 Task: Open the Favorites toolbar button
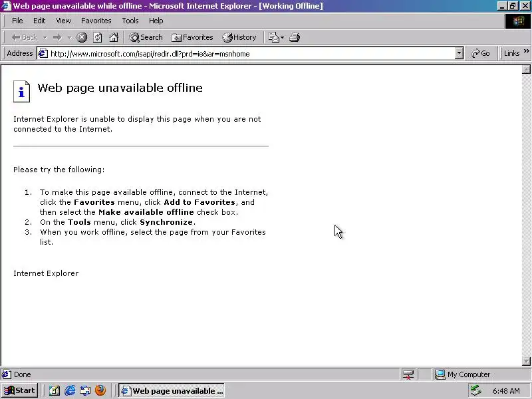192,37
